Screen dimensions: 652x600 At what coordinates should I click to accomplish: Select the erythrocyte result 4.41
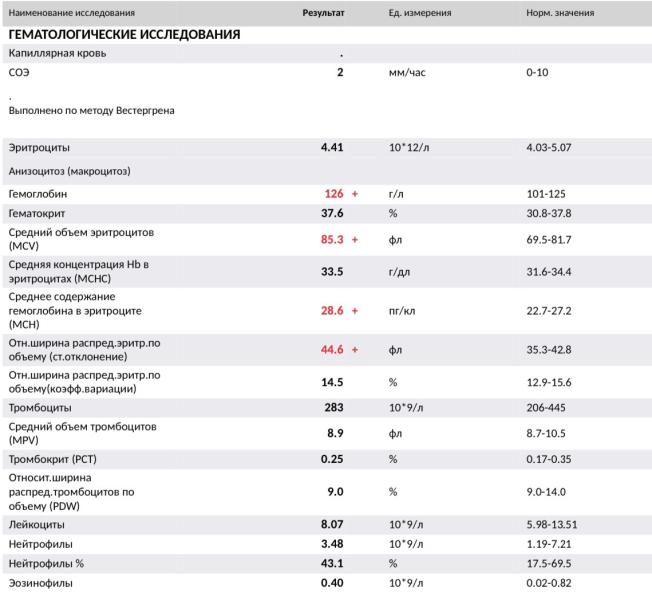tap(332, 147)
